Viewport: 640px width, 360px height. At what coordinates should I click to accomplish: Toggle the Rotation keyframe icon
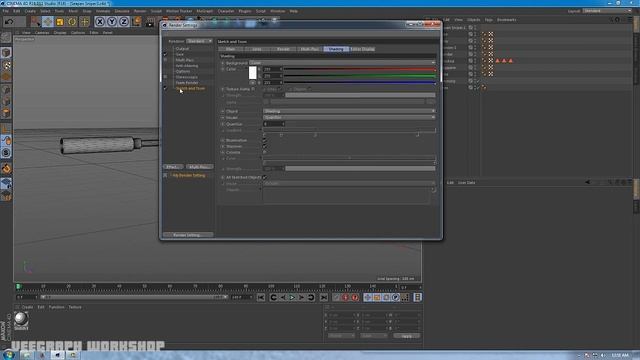[x=386, y=298]
